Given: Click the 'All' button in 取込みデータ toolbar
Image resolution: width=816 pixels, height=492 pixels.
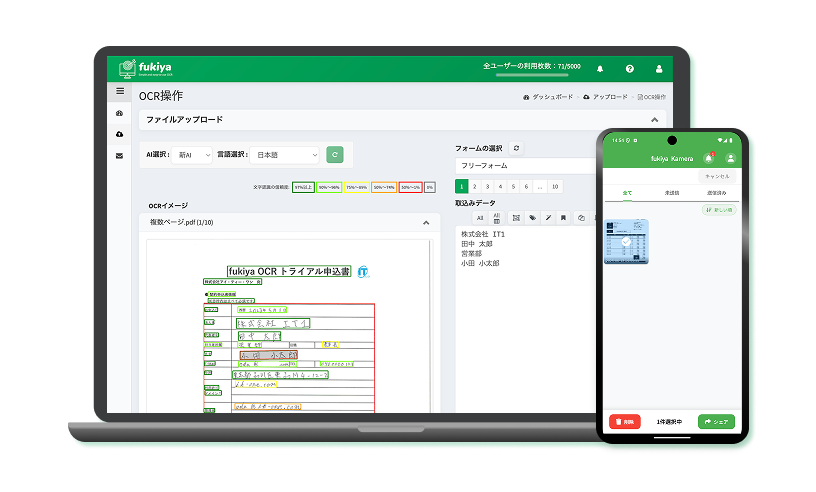Looking at the screenshot, I should click(480, 218).
